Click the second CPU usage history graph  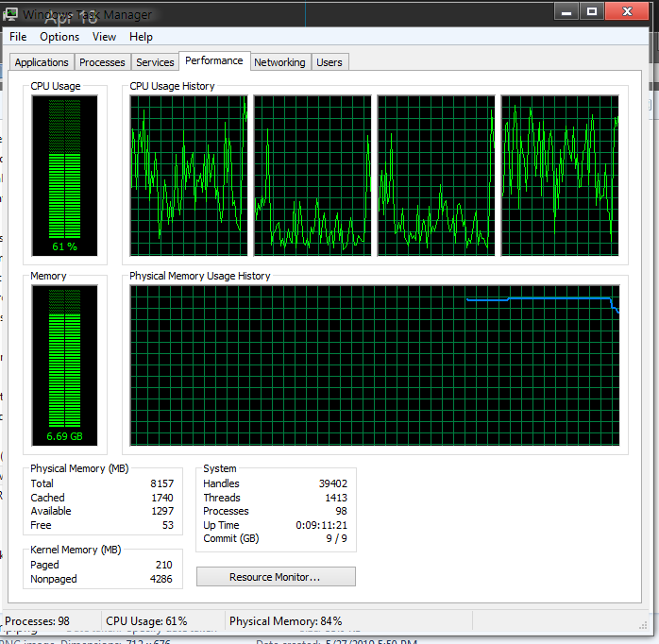313,176
